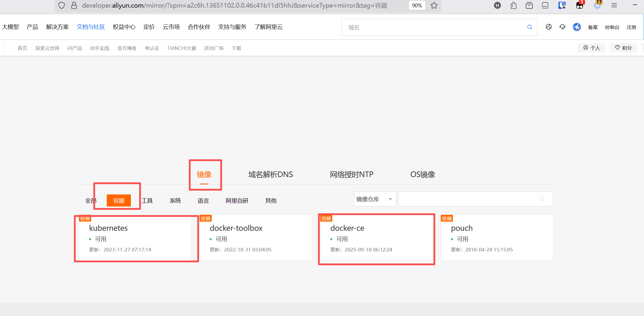Open 问产品 in the sub navigation
Image resolution: width=644 pixels, height=316 pixels.
75,48
